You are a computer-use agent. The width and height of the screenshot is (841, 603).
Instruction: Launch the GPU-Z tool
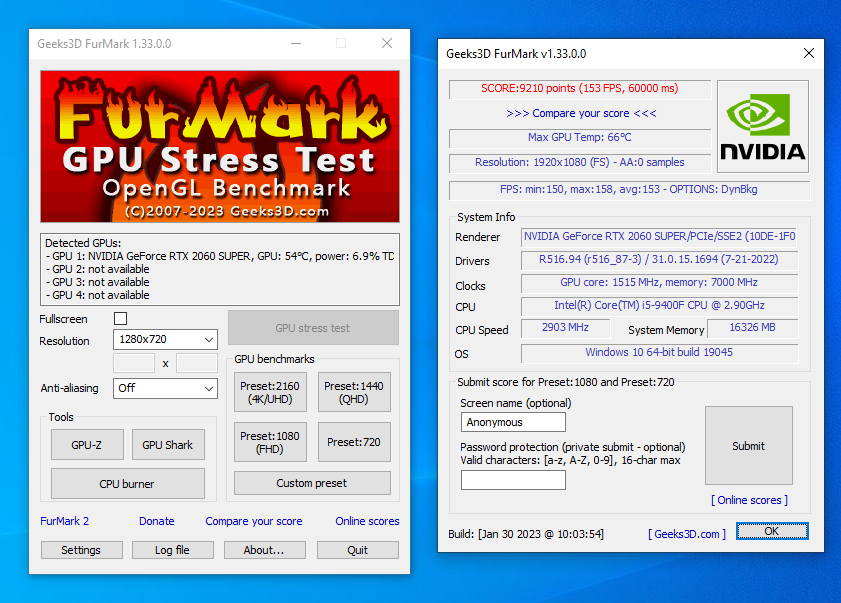pos(87,445)
